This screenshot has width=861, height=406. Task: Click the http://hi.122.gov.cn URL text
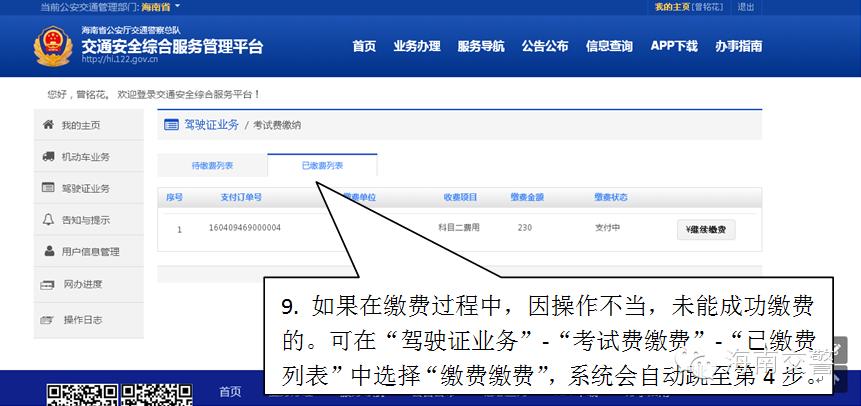[x=120, y=59]
